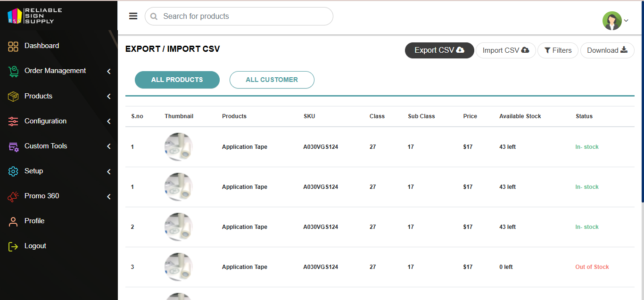The width and height of the screenshot is (644, 300).
Task: Switch to the All Customer tab
Action: [x=272, y=80]
